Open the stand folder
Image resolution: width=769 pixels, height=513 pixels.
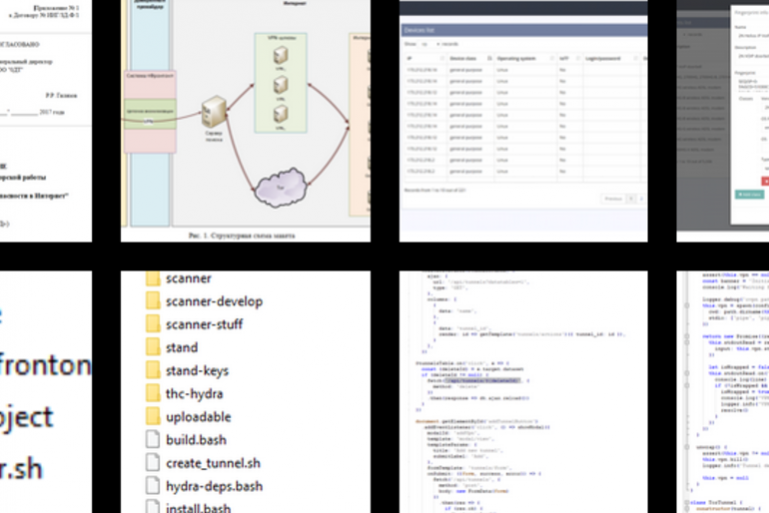[x=182, y=347]
